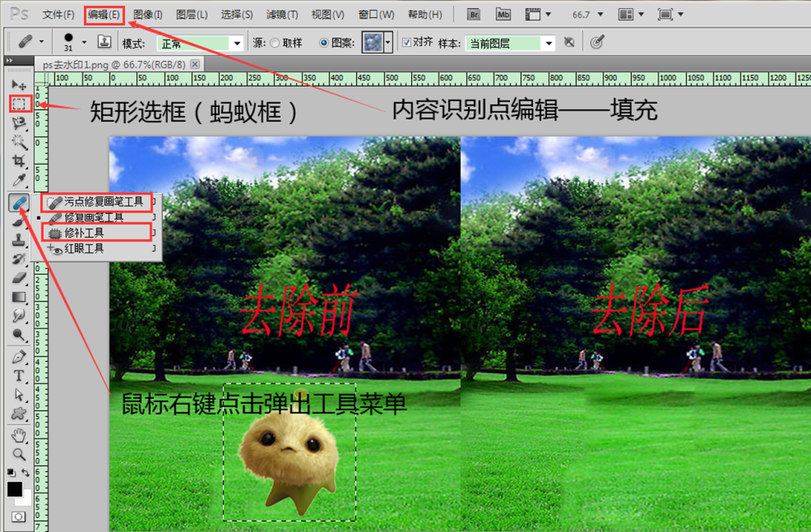
Task: Pick the Eyedropper tool
Action: pos(18,178)
